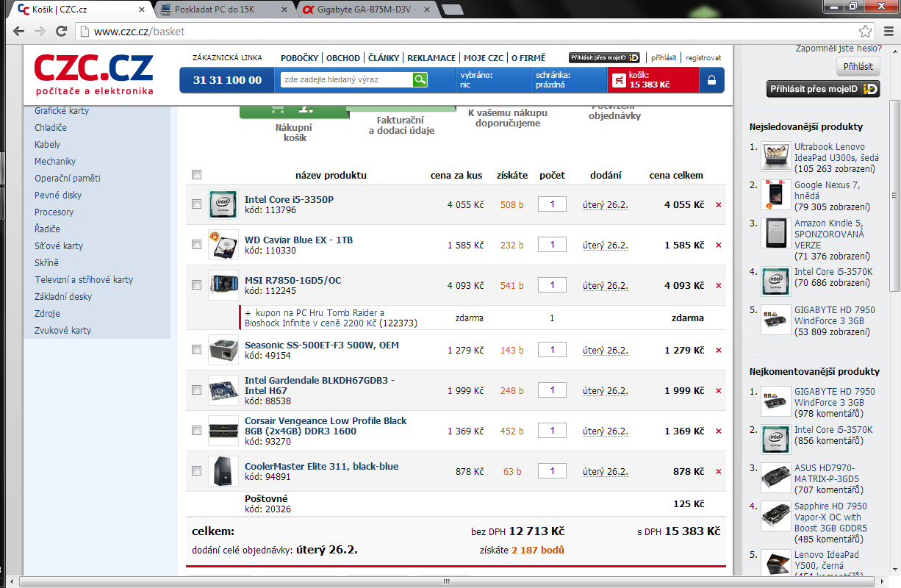Open POBOČKY in the top menu

click(x=299, y=58)
